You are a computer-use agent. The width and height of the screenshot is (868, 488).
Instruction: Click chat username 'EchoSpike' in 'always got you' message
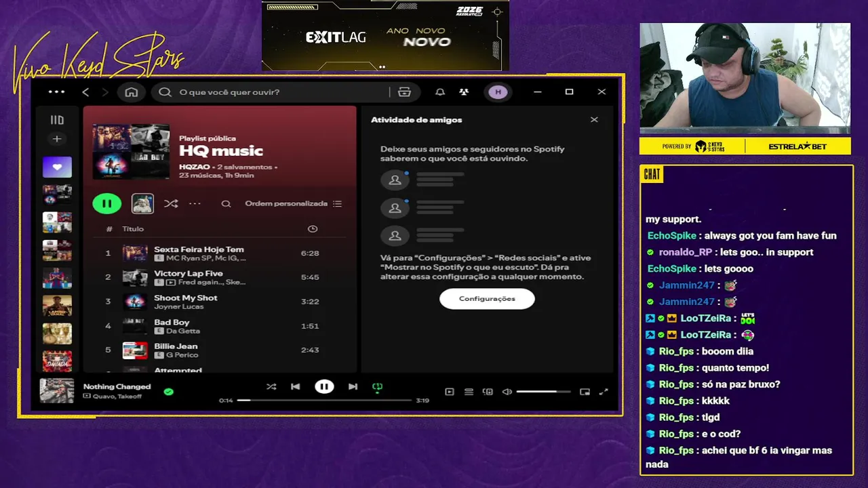coord(671,236)
